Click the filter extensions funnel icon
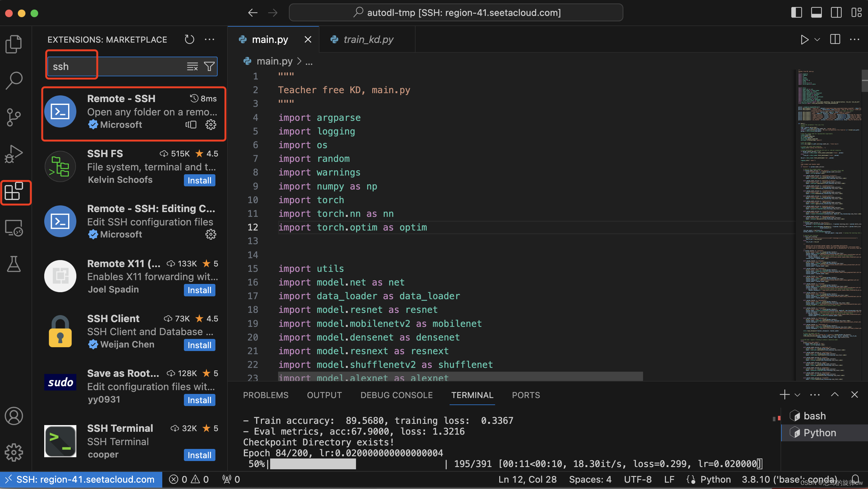The width and height of the screenshot is (868, 489). point(209,67)
